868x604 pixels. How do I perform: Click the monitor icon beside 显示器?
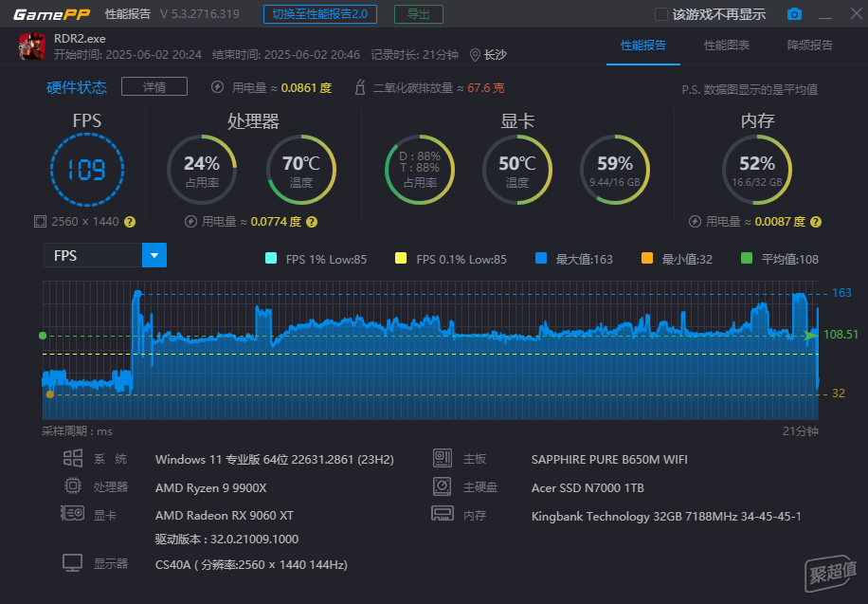point(73,563)
